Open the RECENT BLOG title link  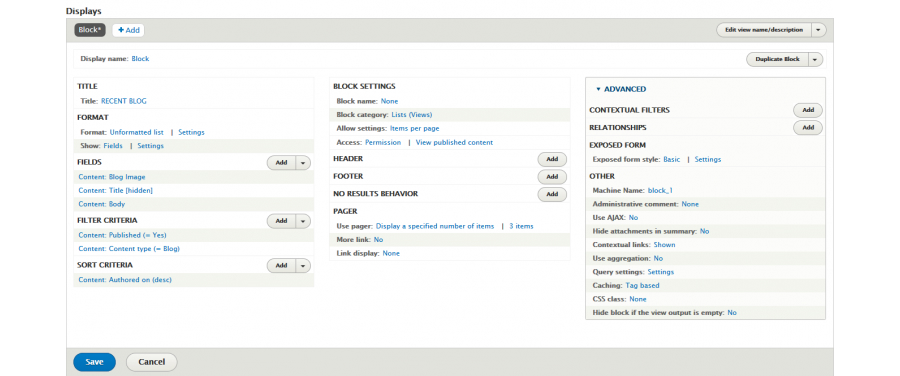pos(123,101)
